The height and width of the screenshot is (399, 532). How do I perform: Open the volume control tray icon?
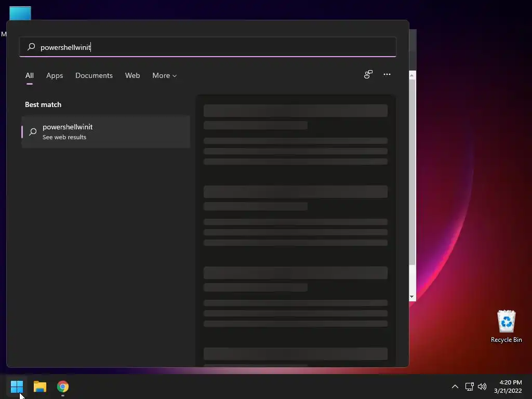pyautogui.click(x=482, y=387)
